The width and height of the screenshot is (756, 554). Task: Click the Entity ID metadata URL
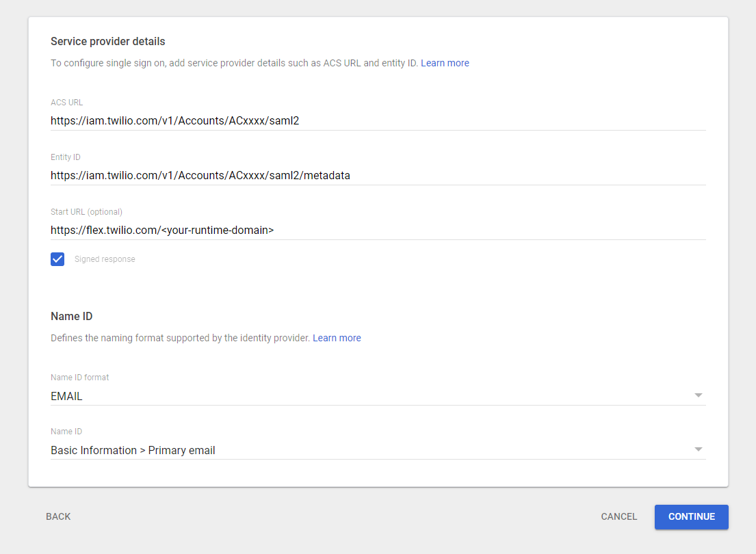(x=200, y=175)
